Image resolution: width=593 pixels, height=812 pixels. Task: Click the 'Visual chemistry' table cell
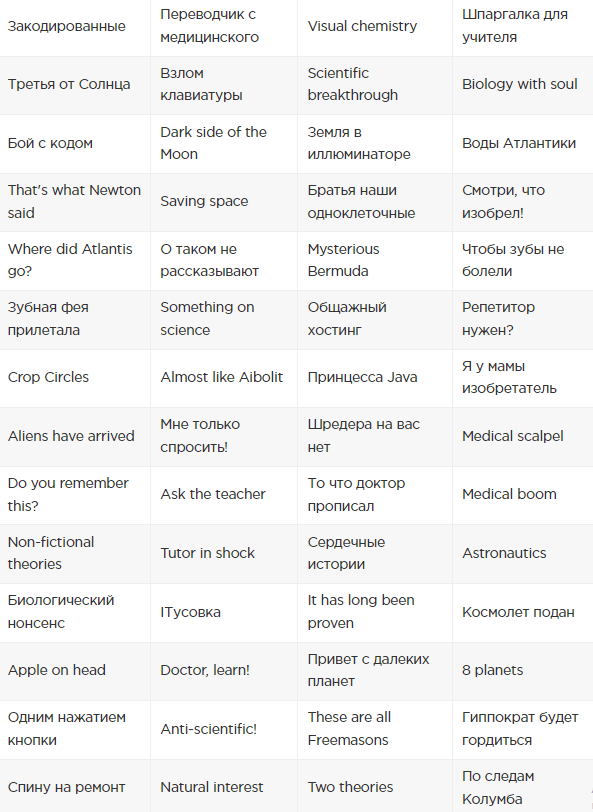(375, 26)
